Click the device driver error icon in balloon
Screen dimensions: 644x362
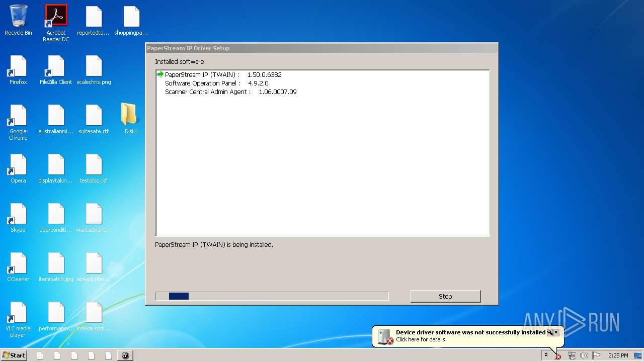pyautogui.click(x=385, y=336)
